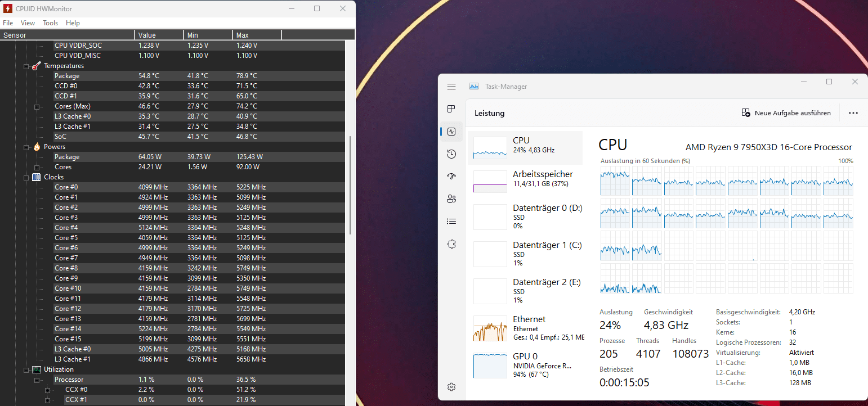Open Task-Manager settings gear icon
This screenshot has height=406, width=868.
click(x=451, y=387)
